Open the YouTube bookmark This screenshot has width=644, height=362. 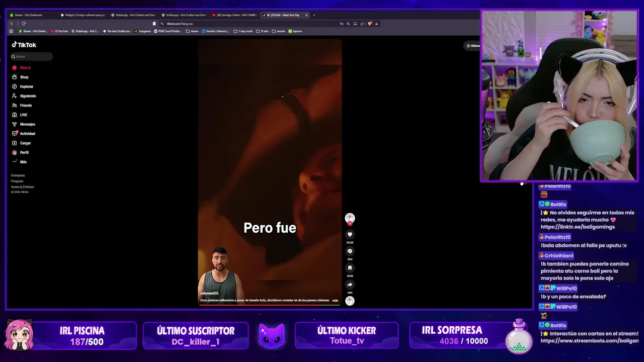coord(59,31)
